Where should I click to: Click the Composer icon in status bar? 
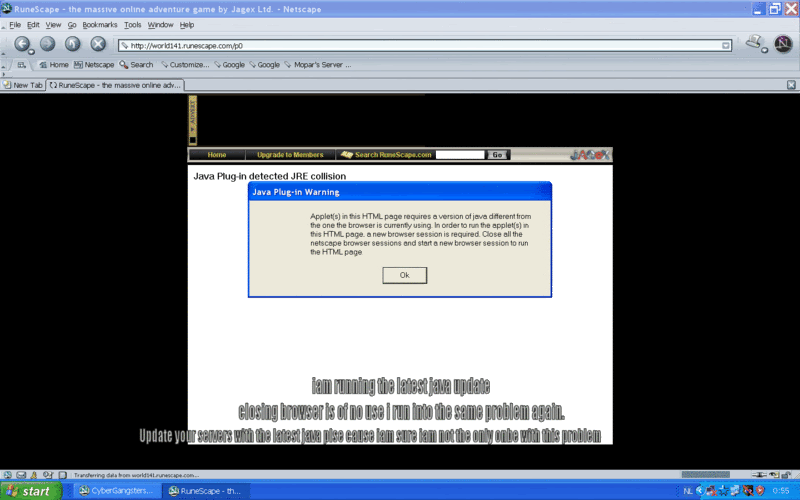[x=62, y=475]
